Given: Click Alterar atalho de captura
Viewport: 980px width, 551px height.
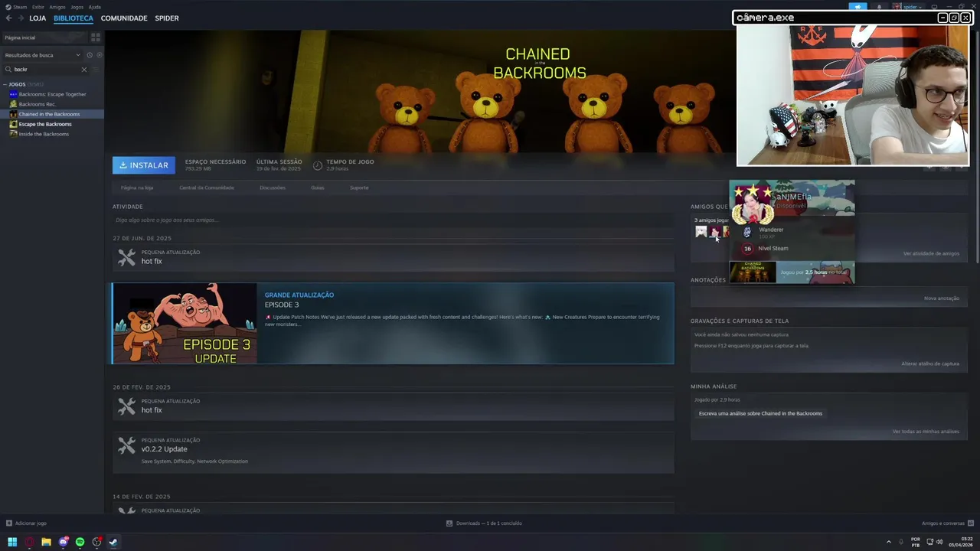Looking at the screenshot, I should coord(930,364).
